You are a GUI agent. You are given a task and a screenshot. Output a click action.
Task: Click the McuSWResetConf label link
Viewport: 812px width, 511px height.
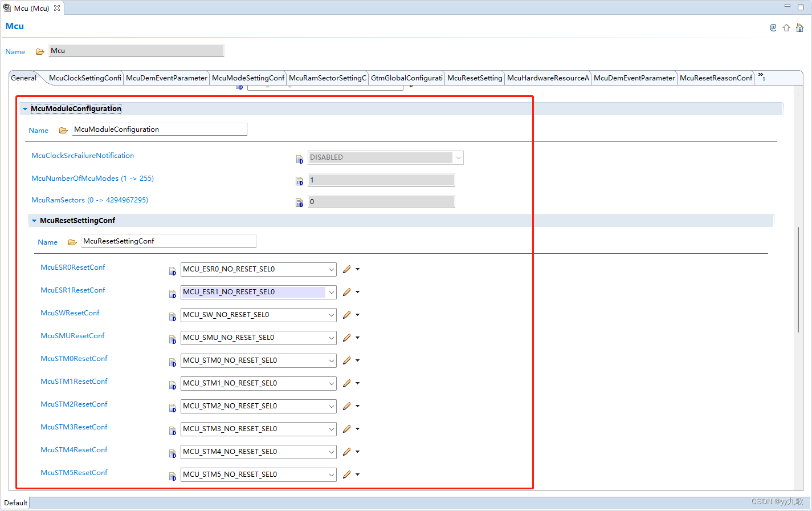70,313
